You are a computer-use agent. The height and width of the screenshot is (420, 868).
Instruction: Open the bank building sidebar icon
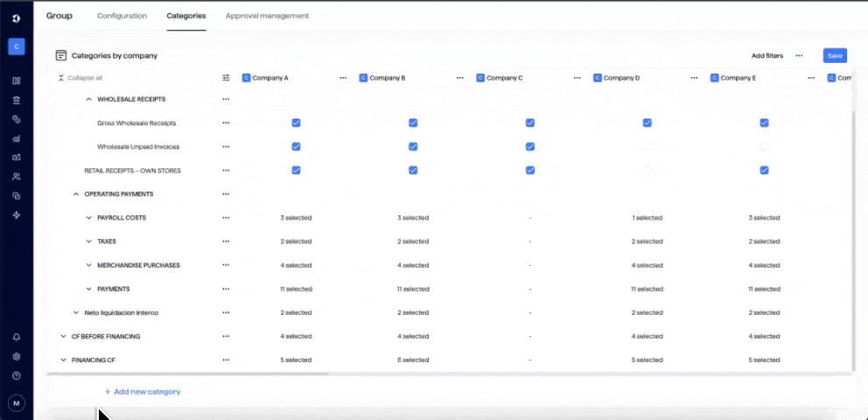coord(17,100)
